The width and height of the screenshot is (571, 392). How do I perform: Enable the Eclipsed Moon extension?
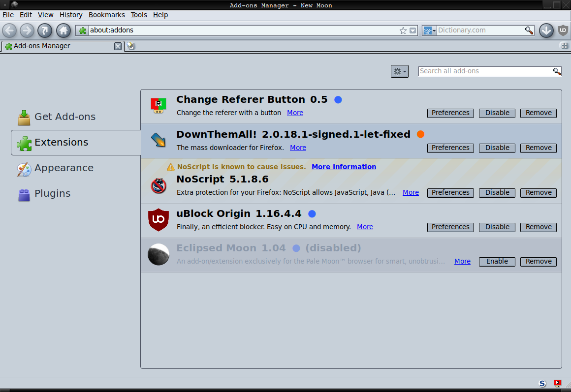[x=497, y=262]
